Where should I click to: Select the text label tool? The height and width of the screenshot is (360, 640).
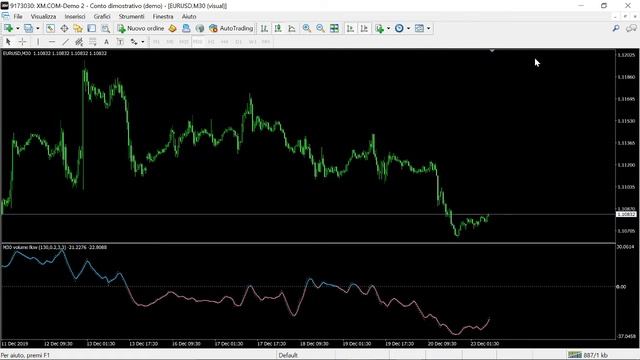coord(120,42)
